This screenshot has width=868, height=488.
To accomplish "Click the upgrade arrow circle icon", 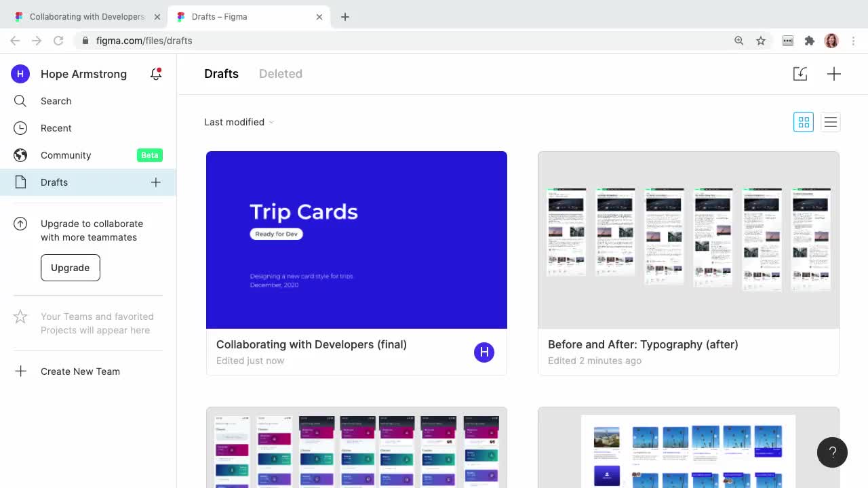I will click(20, 224).
